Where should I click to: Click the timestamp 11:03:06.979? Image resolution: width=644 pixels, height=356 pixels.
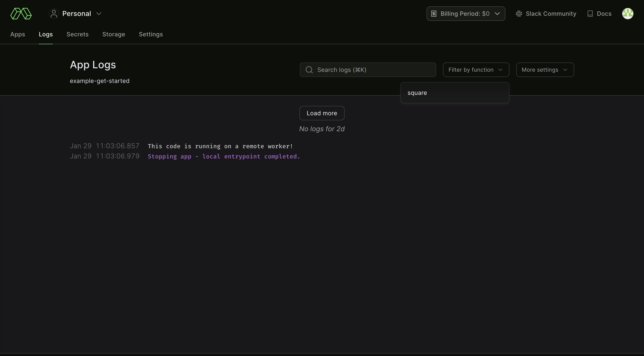tap(118, 156)
